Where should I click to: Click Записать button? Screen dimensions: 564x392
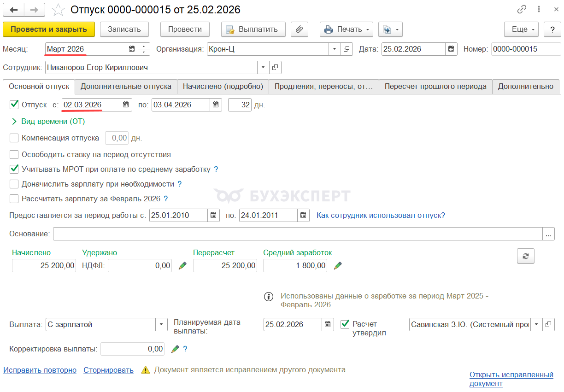pos(124,29)
